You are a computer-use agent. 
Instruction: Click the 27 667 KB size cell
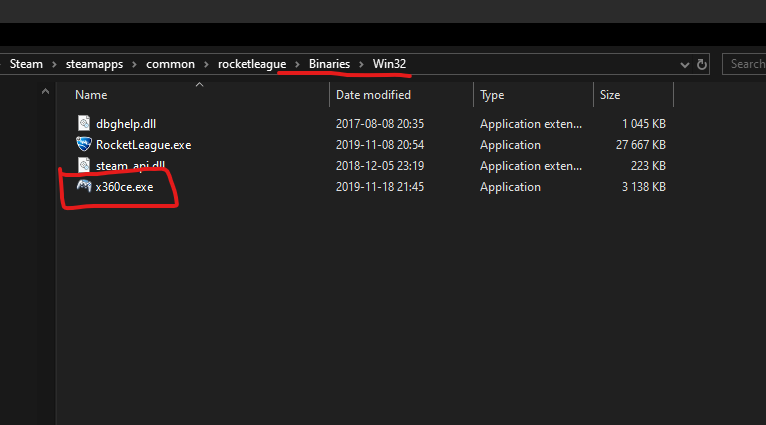tap(640, 145)
